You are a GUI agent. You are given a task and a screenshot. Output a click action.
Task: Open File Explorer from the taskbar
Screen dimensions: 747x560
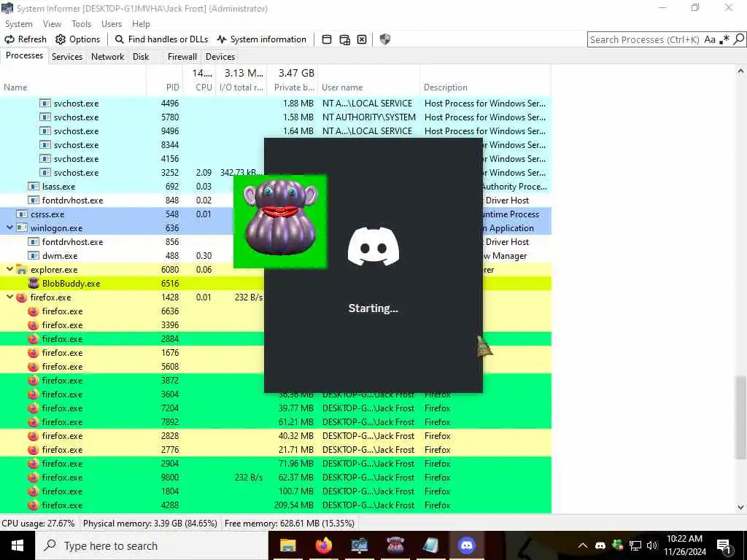point(287,545)
